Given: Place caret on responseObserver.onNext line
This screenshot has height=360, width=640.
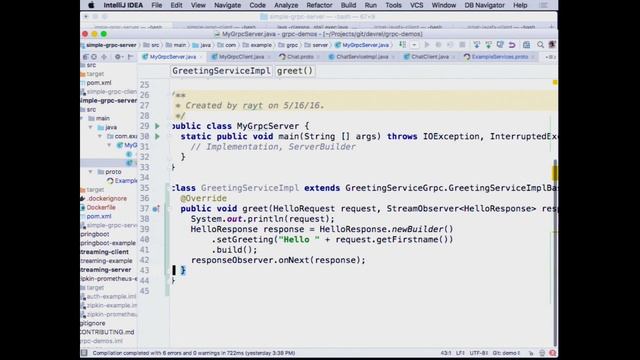Looking at the screenshot, I should tap(278, 260).
